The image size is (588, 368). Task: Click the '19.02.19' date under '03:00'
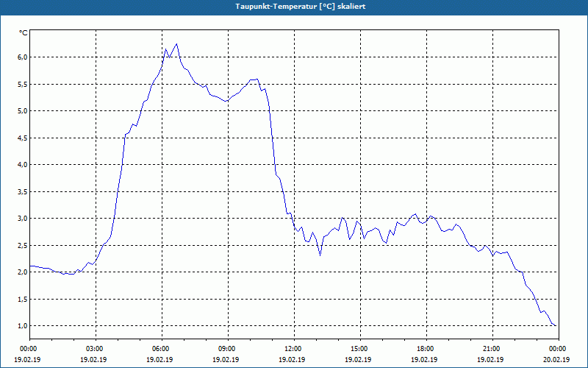click(95, 359)
